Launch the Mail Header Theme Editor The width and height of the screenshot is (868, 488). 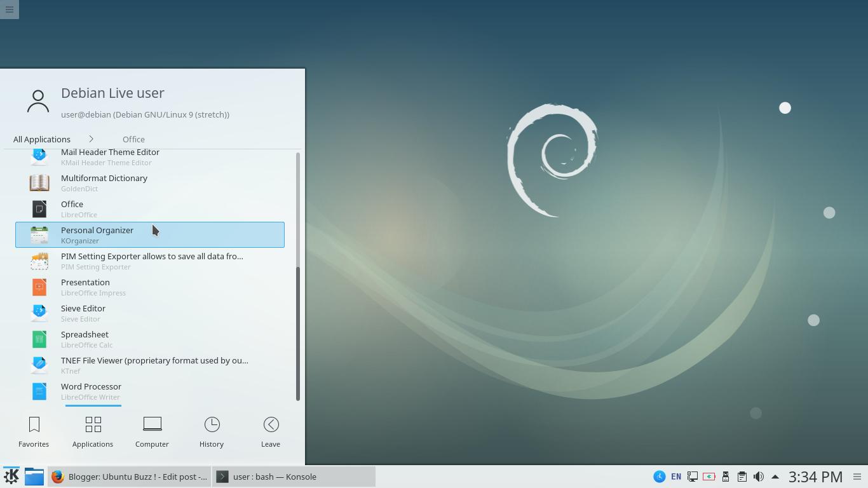pos(110,157)
